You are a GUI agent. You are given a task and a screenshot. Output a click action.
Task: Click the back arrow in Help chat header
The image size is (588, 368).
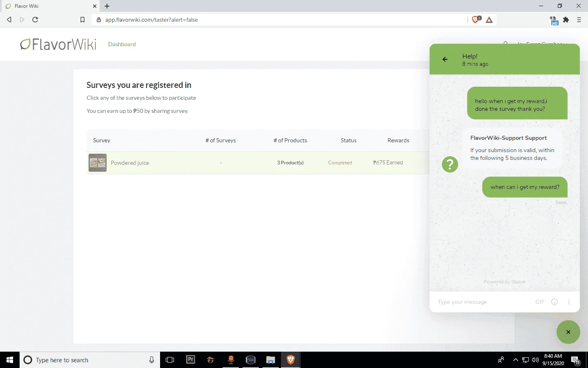445,59
